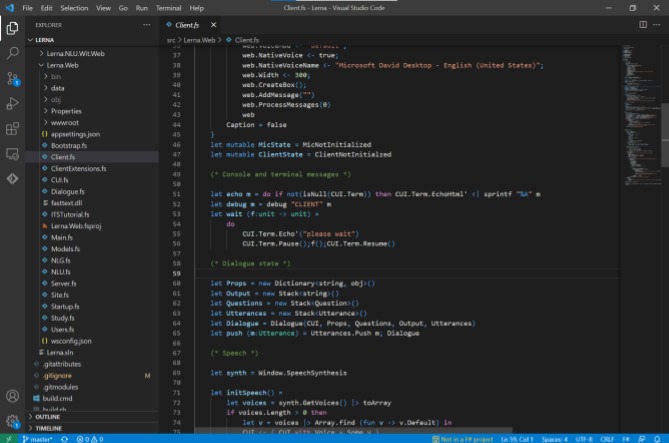This screenshot has width=669, height=443.
Task: Open the Manage gear menu
Action: pos(12,420)
